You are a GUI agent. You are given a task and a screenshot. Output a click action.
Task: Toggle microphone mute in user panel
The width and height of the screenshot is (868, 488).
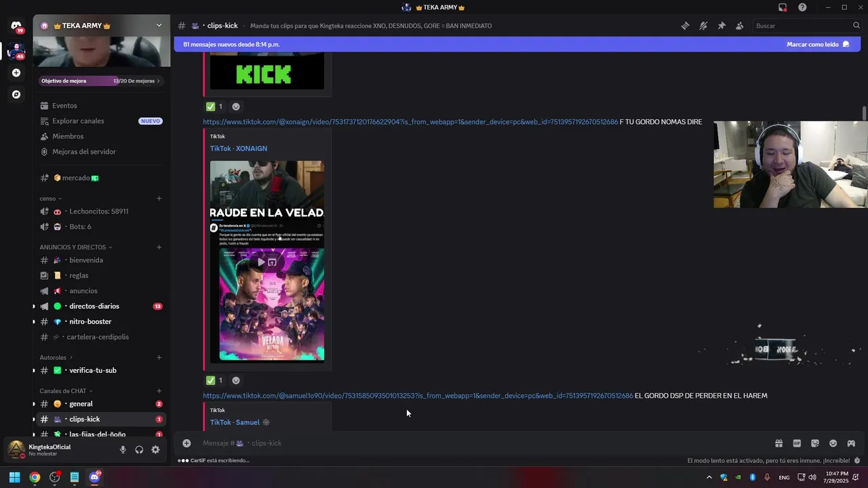tap(123, 449)
